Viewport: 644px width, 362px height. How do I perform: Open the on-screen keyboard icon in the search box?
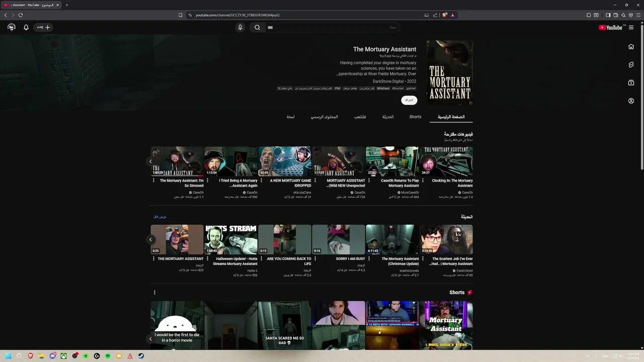pyautogui.click(x=270, y=27)
